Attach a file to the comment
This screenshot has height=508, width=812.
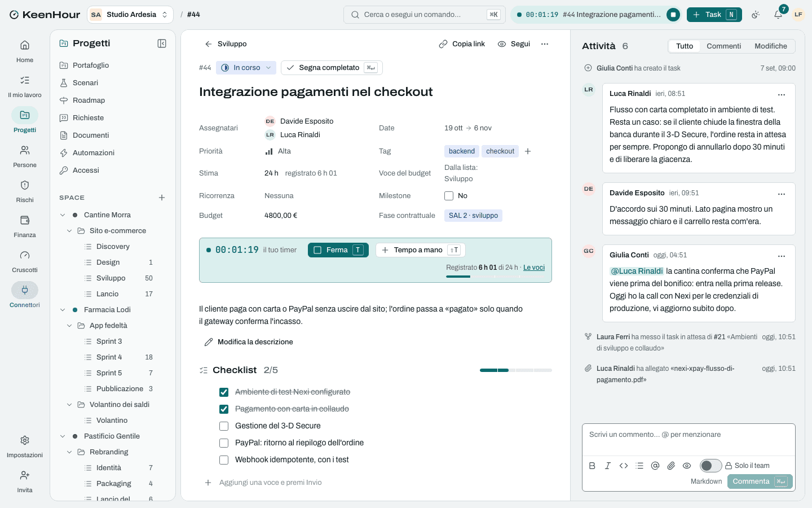(671, 466)
